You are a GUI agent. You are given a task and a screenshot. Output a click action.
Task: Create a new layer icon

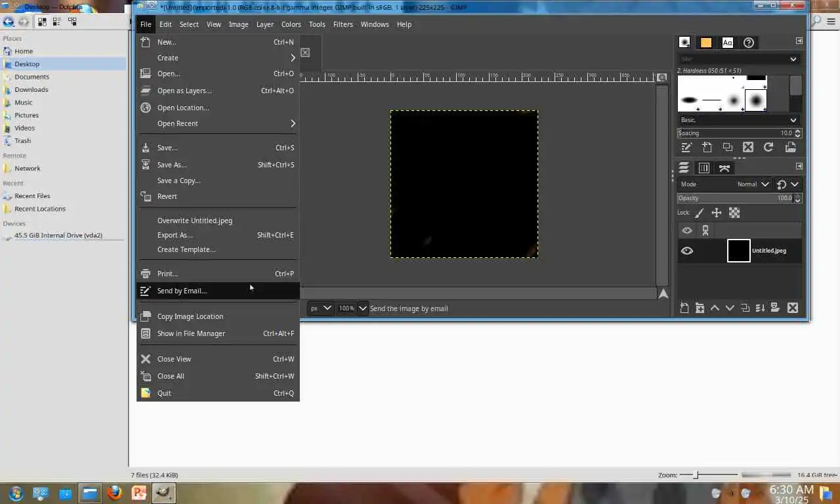(x=684, y=308)
